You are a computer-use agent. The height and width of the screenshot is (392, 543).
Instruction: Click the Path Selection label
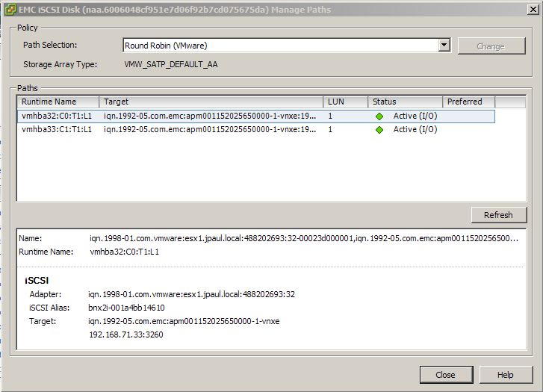point(50,45)
